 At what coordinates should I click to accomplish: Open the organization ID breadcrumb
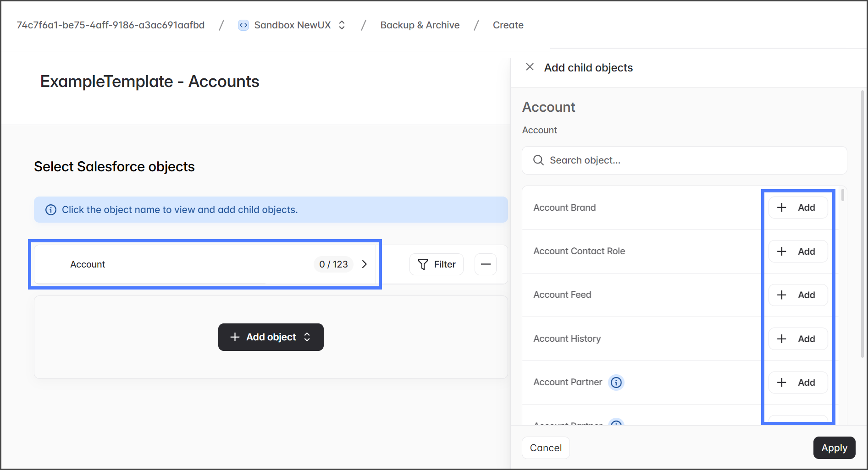111,25
